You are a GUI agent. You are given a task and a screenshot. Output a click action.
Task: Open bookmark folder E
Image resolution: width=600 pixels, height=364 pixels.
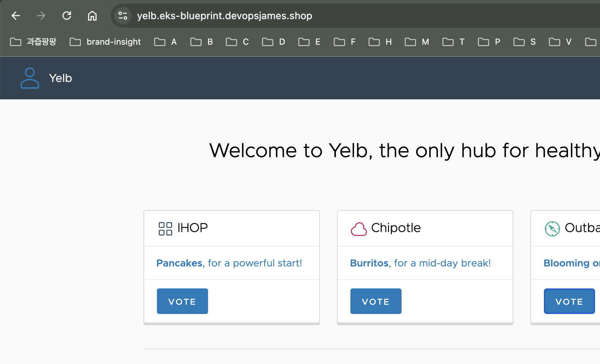[310, 42]
